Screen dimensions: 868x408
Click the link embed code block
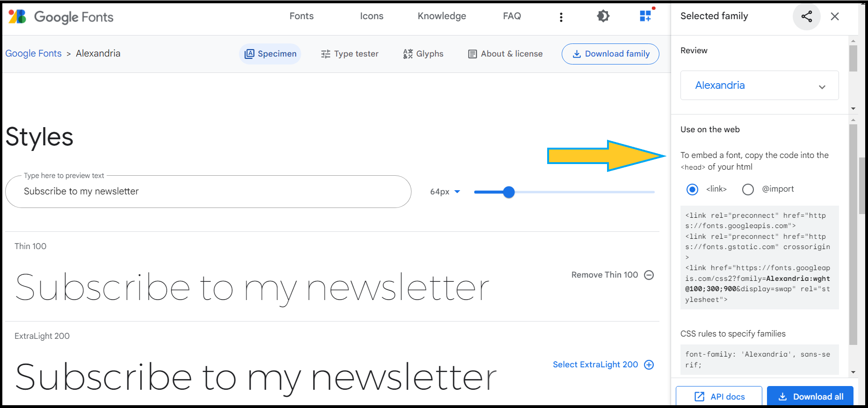coord(759,258)
